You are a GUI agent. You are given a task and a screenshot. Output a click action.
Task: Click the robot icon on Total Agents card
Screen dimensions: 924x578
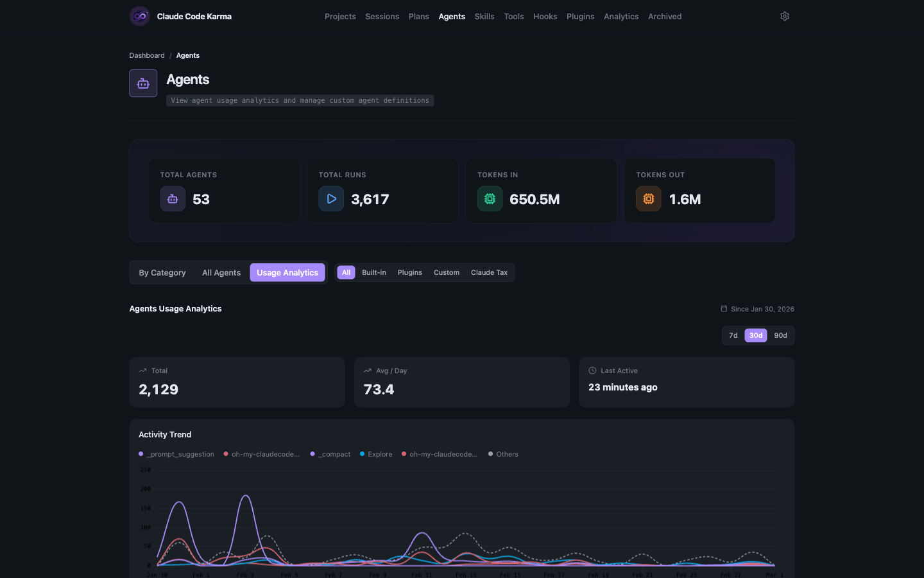(172, 198)
